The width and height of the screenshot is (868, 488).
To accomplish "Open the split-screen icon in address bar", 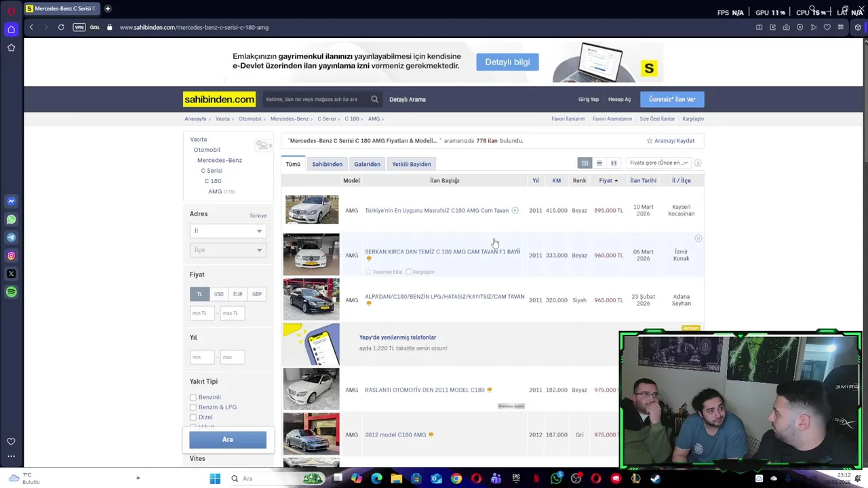I will pyautogui.click(x=759, y=27).
